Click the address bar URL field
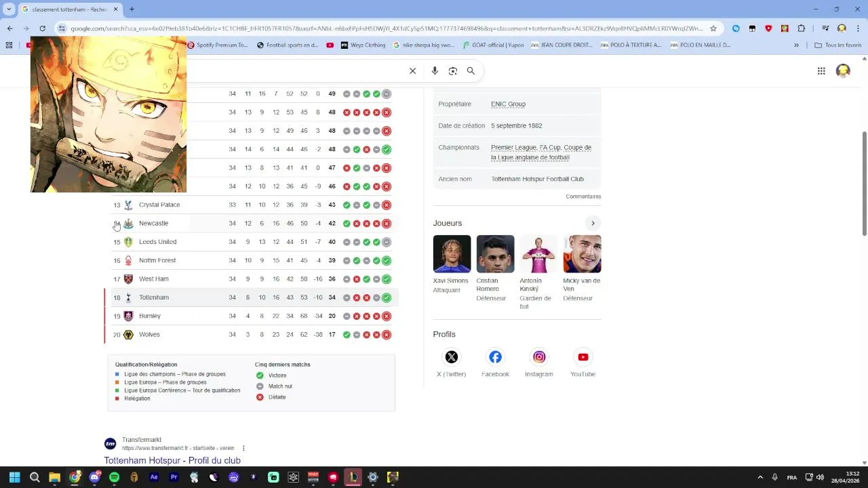This screenshot has width=868, height=488. point(387,28)
